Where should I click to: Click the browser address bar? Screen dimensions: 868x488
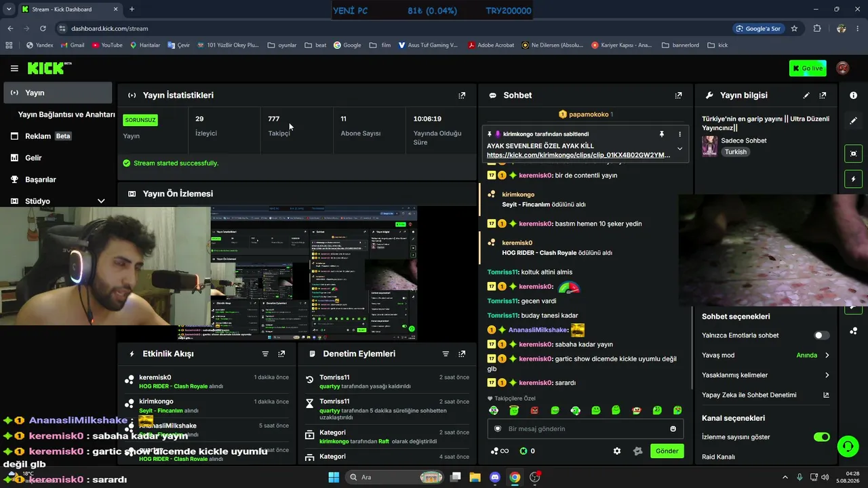pos(393,28)
